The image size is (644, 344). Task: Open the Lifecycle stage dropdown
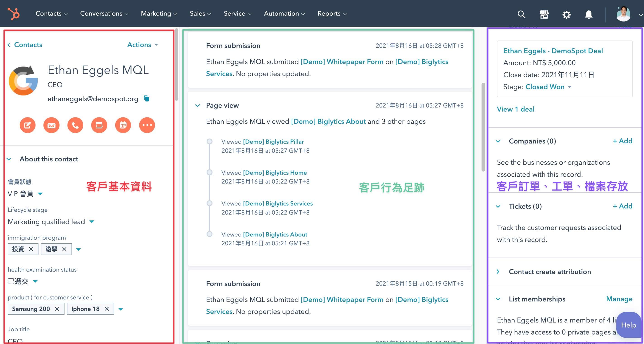[92, 222]
